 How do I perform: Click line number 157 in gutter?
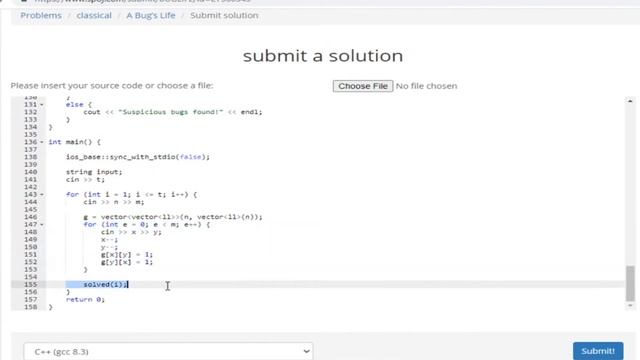coord(31,300)
